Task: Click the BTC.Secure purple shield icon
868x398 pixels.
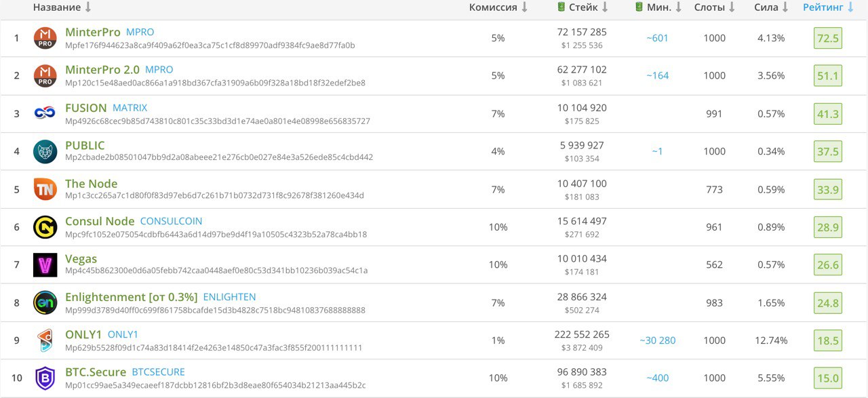Action: tap(45, 378)
